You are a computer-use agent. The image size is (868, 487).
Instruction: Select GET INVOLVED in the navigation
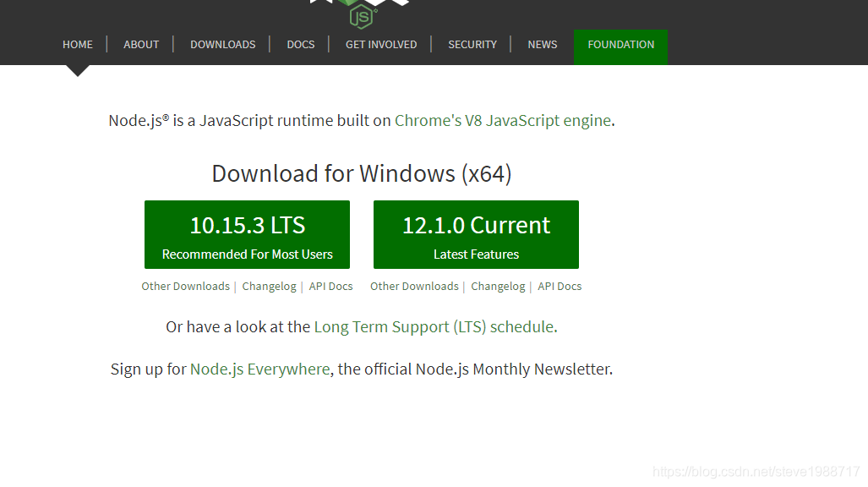tap(381, 44)
